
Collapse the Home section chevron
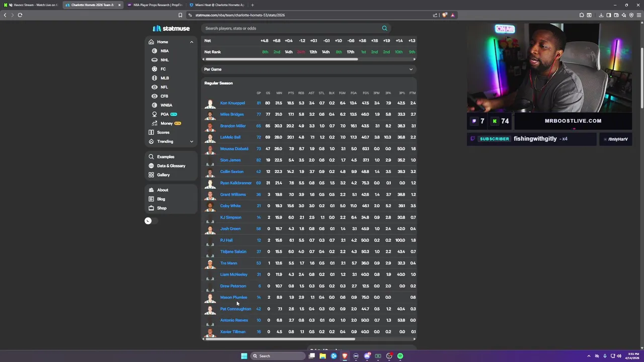191,42
